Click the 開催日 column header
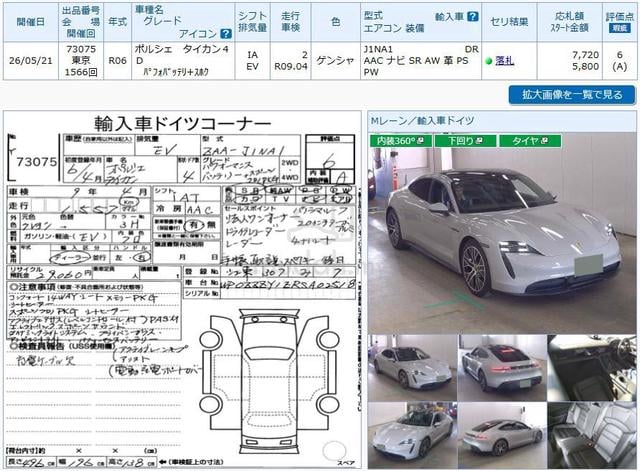This screenshot has height=471, width=640. click(31, 22)
